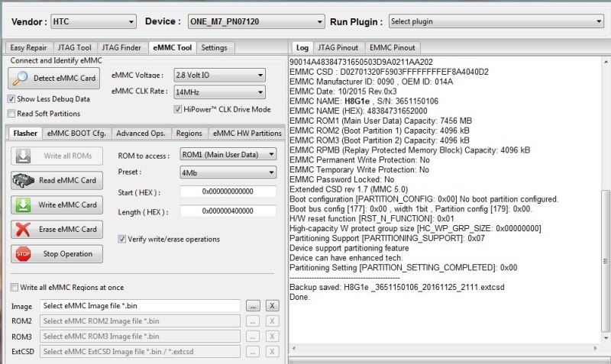Click the Write all ROMs button
This screenshot has height=364, width=611.
(x=57, y=156)
